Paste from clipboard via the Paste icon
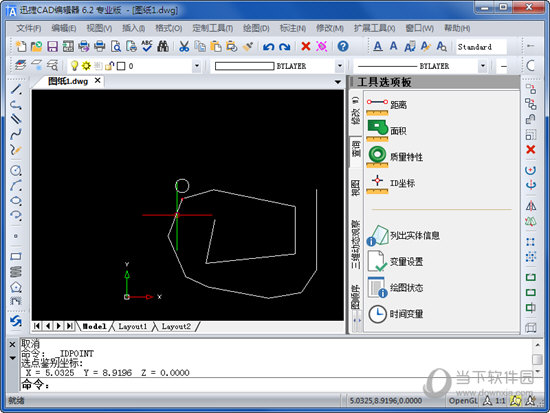 [216, 46]
